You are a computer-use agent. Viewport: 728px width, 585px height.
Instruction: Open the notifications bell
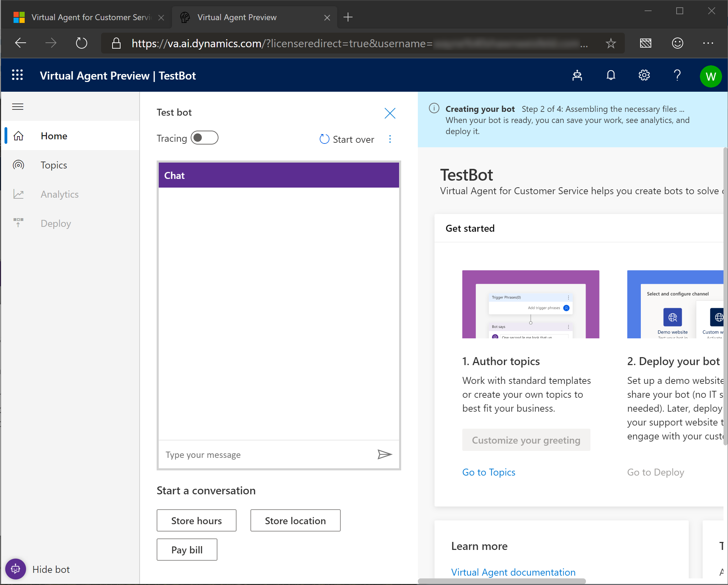click(x=611, y=75)
